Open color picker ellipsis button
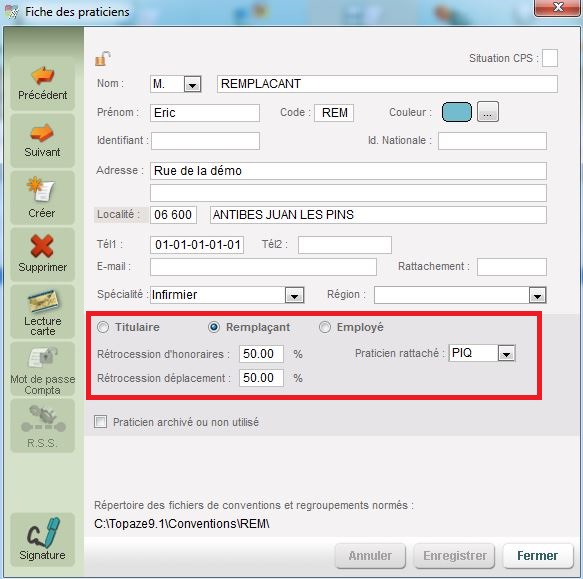This screenshot has width=583, height=579. 488,112
